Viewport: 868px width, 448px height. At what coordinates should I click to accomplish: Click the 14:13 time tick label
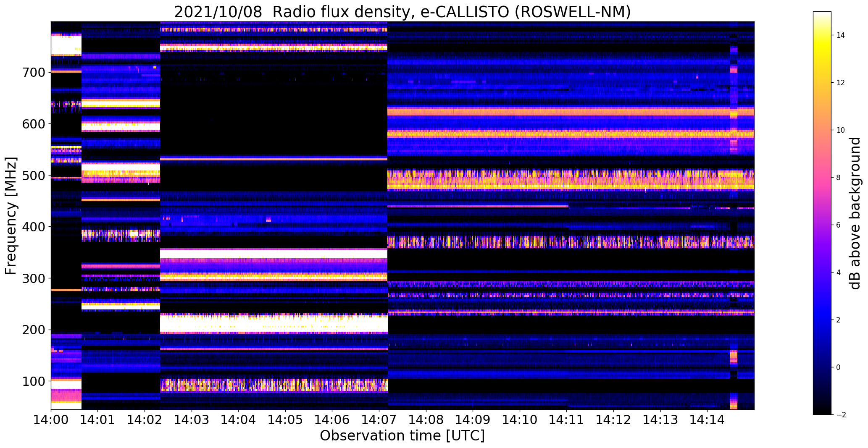pyautogui.click(x=660, y=419)
